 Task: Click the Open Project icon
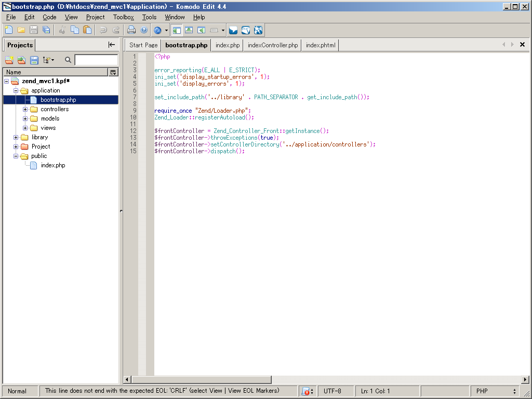click(22, 60)
